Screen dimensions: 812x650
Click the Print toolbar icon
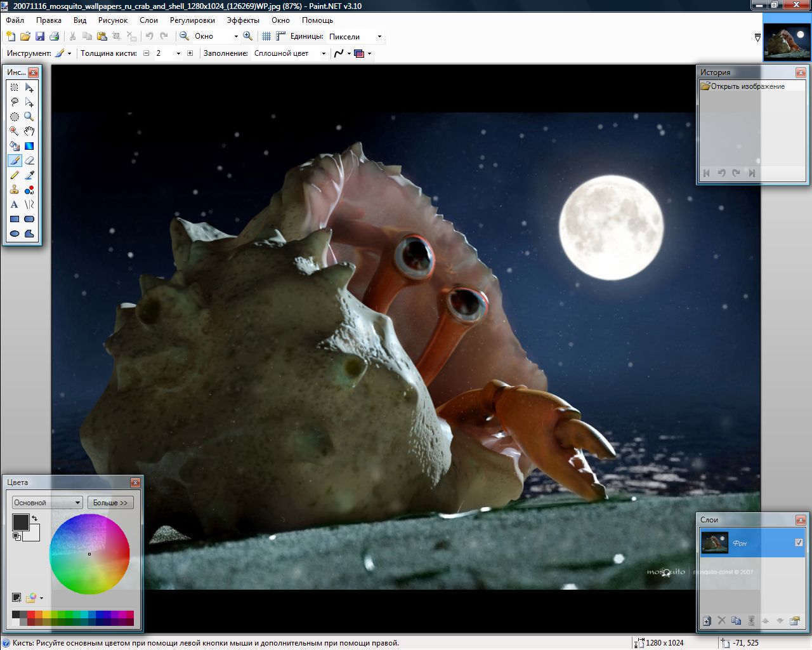(x=55, y=36)
